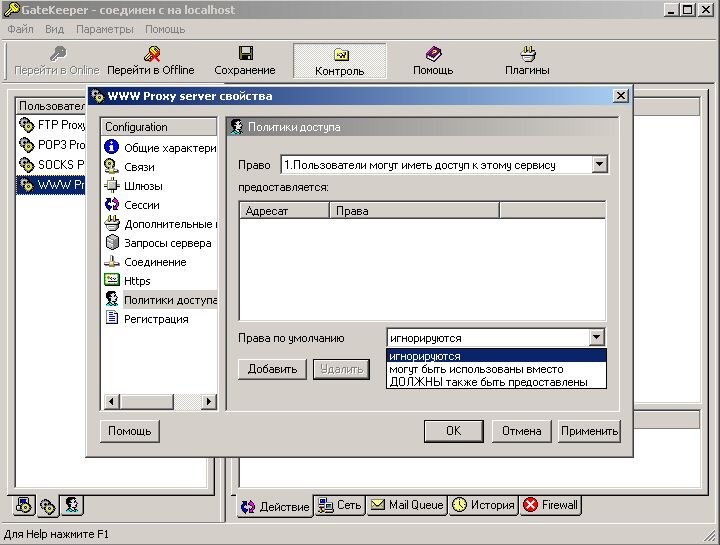
Task: Switch to the Сеть tab
Action: 340,505
